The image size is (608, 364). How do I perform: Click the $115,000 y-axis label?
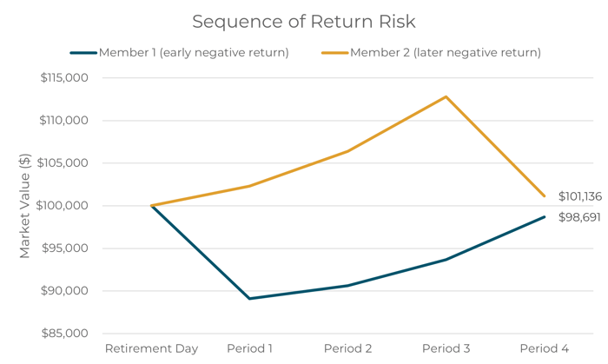point(65,78)
